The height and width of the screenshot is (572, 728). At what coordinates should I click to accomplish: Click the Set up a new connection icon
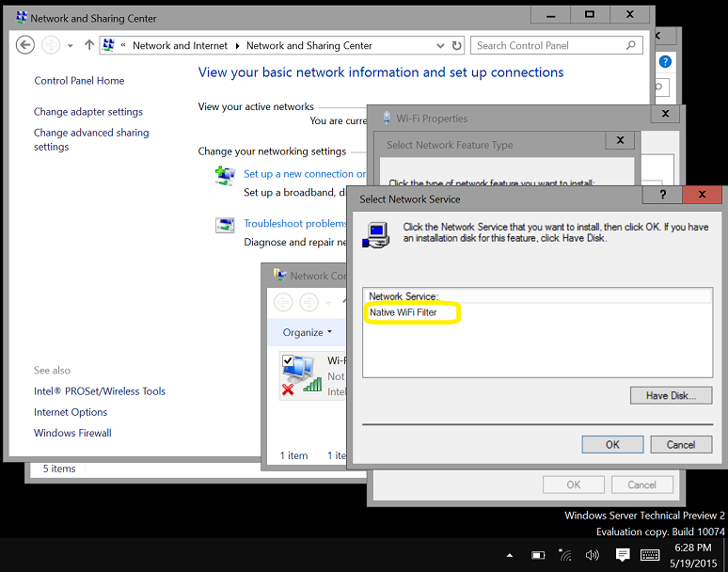coord(225,175)
